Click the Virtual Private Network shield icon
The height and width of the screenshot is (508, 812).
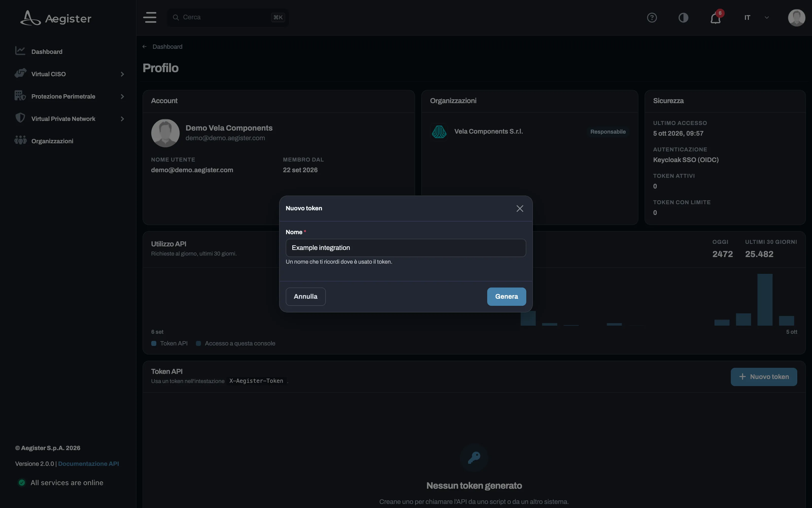[20, 118]
